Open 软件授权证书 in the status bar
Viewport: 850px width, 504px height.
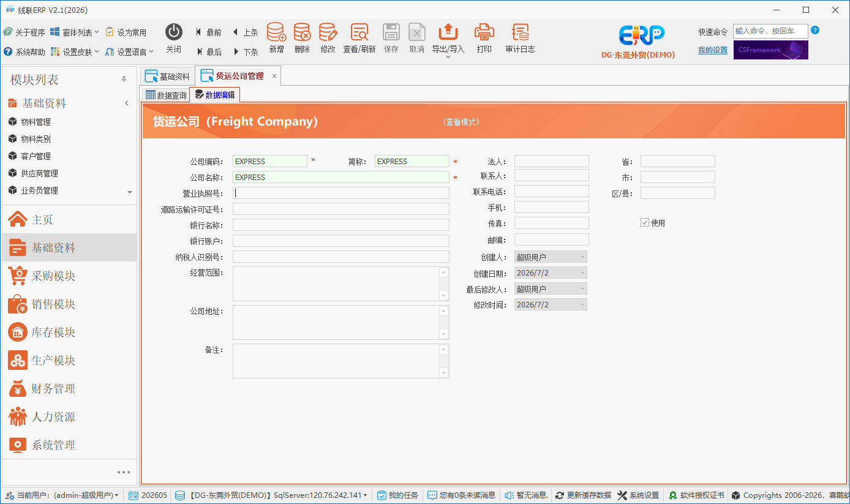(696, 495)
